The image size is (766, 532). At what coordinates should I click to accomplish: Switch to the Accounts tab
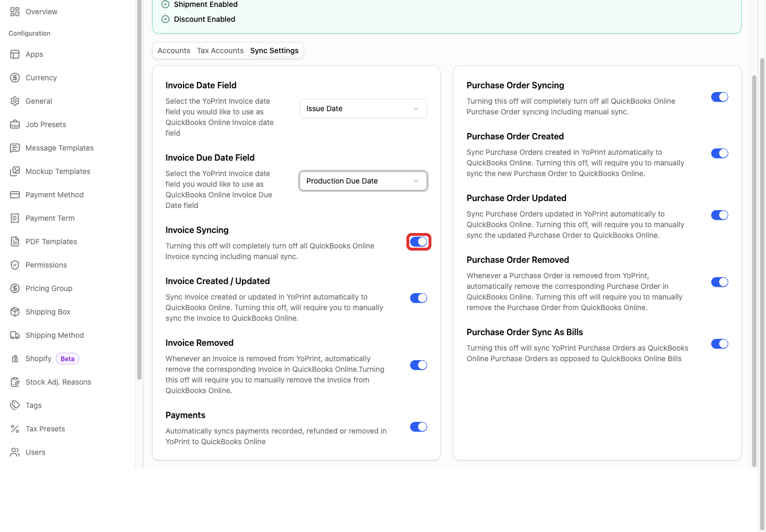[x=174, y=51]
